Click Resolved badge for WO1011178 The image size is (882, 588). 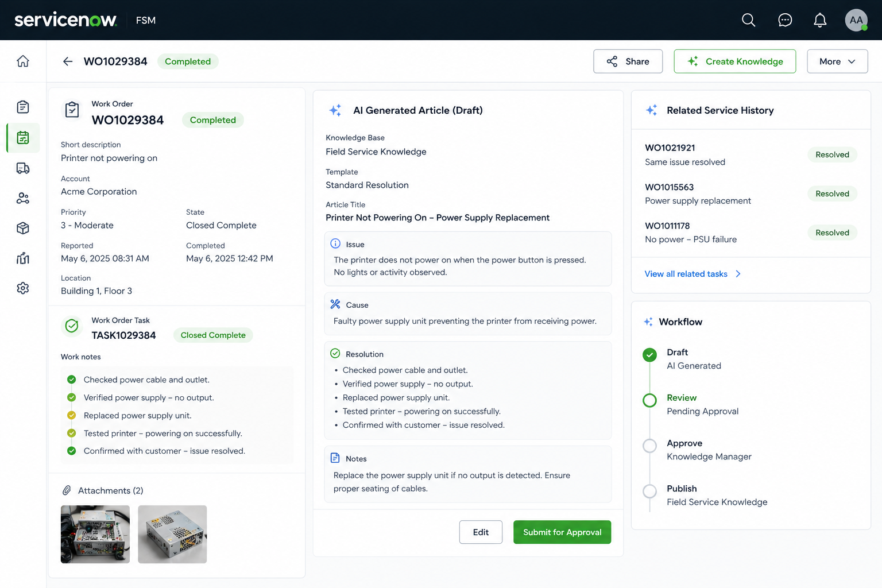(x=832, y=233)
